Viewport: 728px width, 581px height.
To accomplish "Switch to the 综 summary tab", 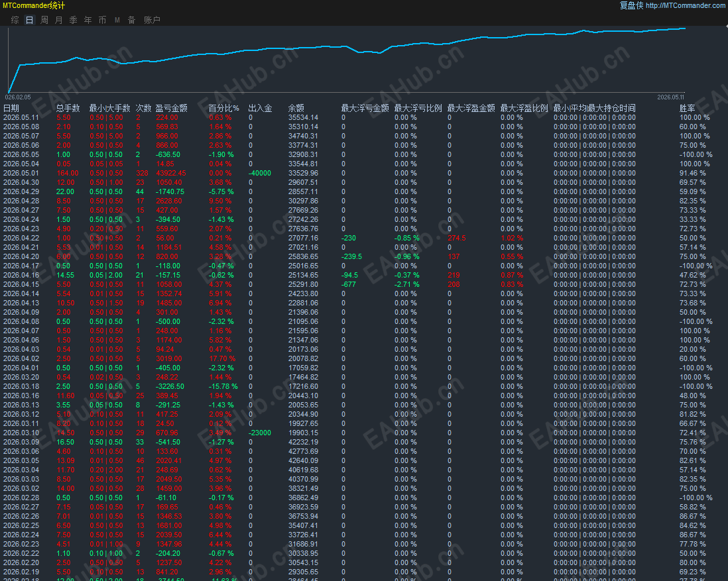I will click(x=15, y=20).
